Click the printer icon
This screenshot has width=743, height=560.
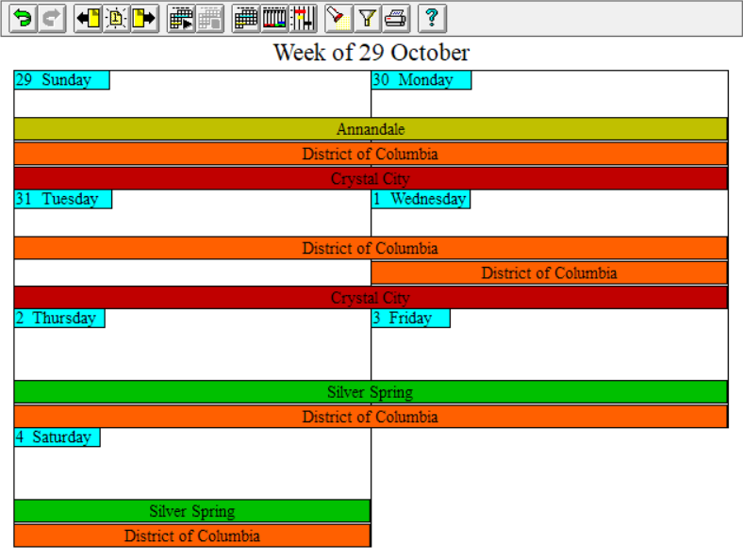396,19
